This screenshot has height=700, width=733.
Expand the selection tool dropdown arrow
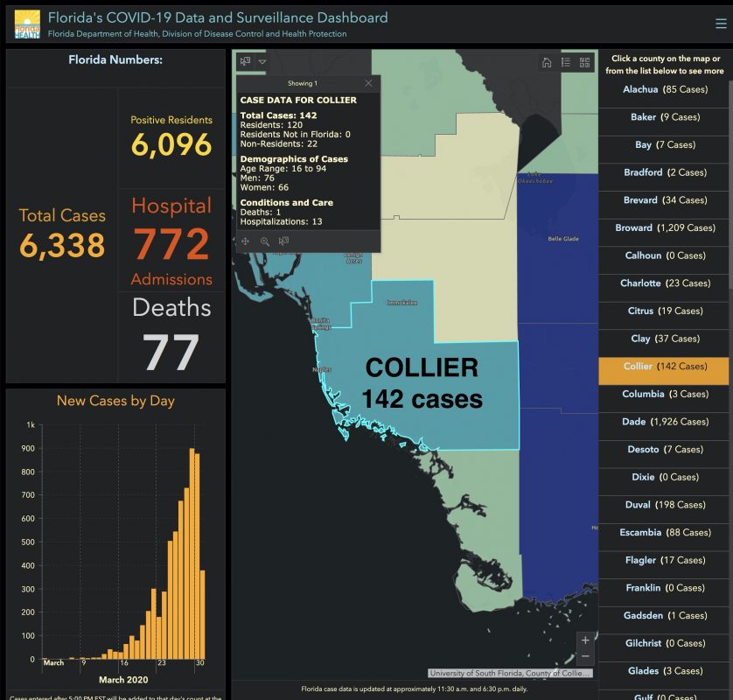tap(262, 62)
